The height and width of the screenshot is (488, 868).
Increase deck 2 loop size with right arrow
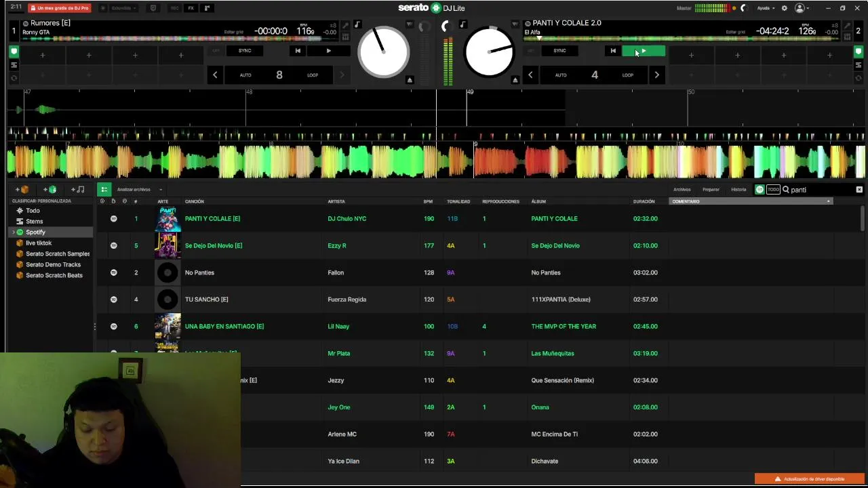656,75
